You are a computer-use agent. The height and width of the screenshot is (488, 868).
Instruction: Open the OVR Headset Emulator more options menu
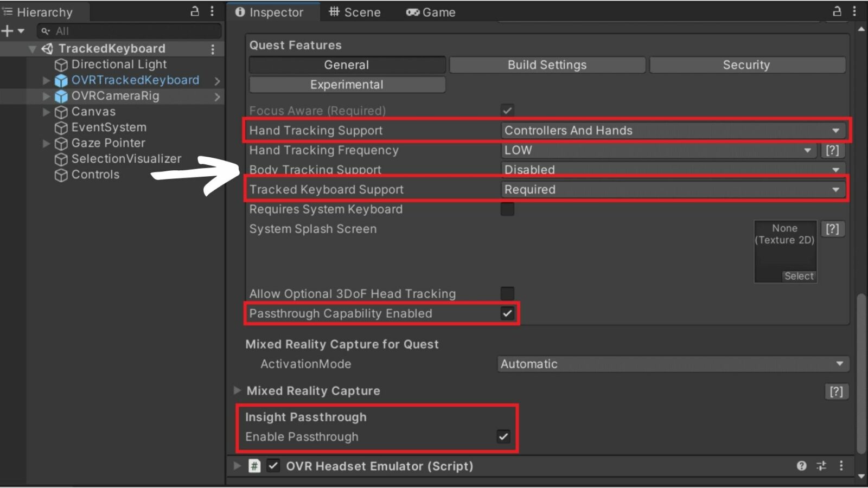841,466
